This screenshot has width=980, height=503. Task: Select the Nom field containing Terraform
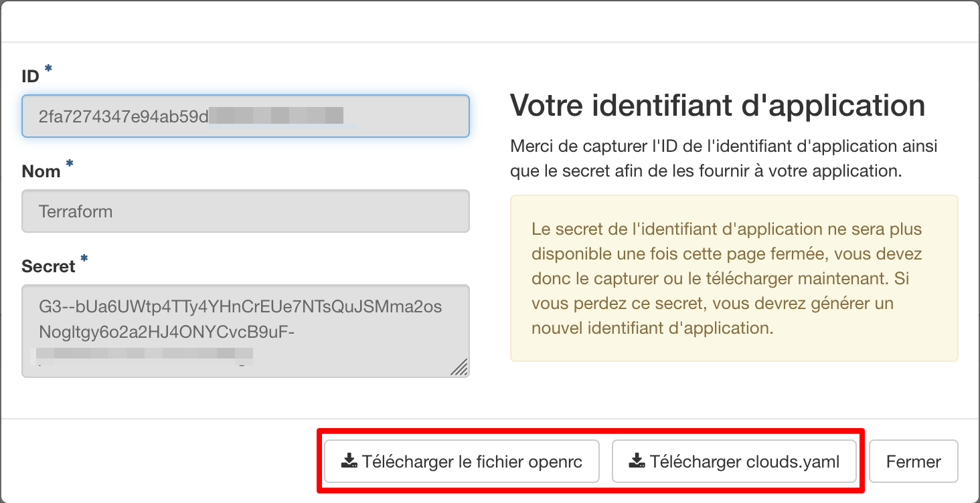[245, 211]
